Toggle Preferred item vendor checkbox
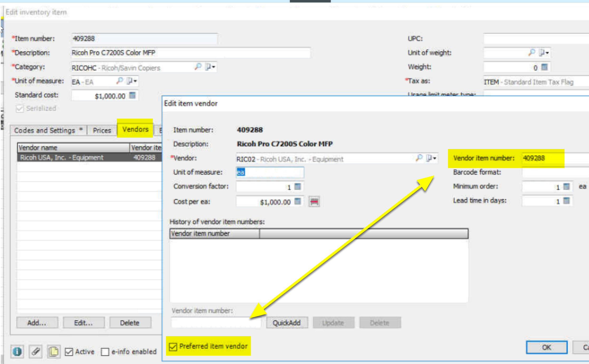 tap(173, 347)
